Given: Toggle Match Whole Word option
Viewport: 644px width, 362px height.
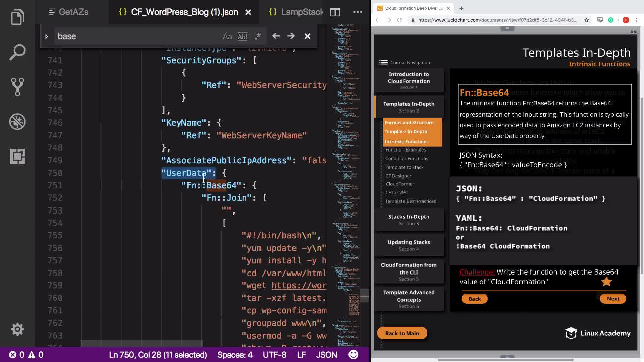Looking at the screenshot, I should click(x=242, y=36).
